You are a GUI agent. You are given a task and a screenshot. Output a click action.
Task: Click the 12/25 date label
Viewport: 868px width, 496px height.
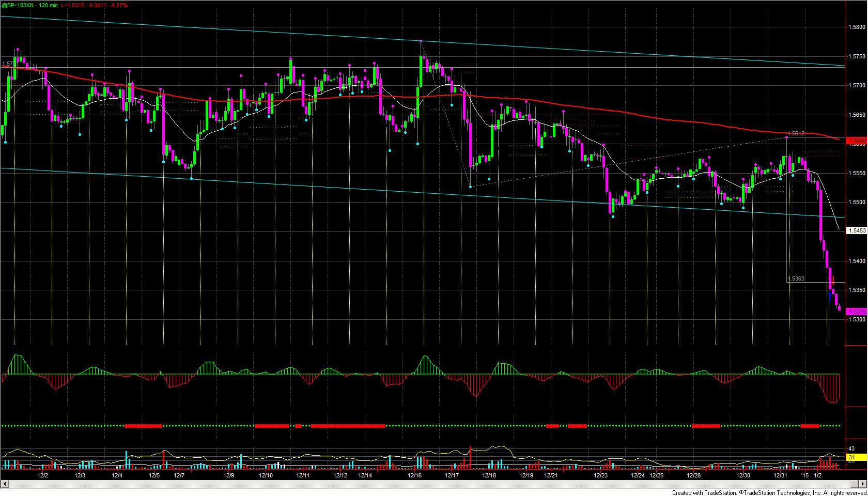click(x=657, y=475)
